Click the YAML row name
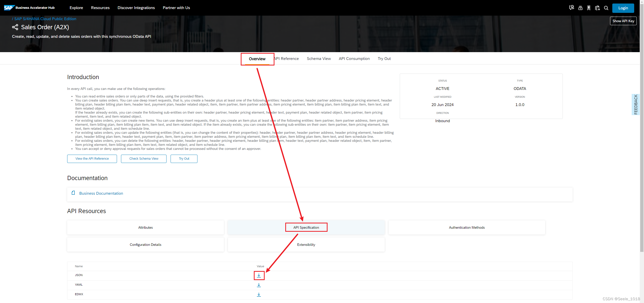This screenshot has height=303, width=644. coord(79,285)
